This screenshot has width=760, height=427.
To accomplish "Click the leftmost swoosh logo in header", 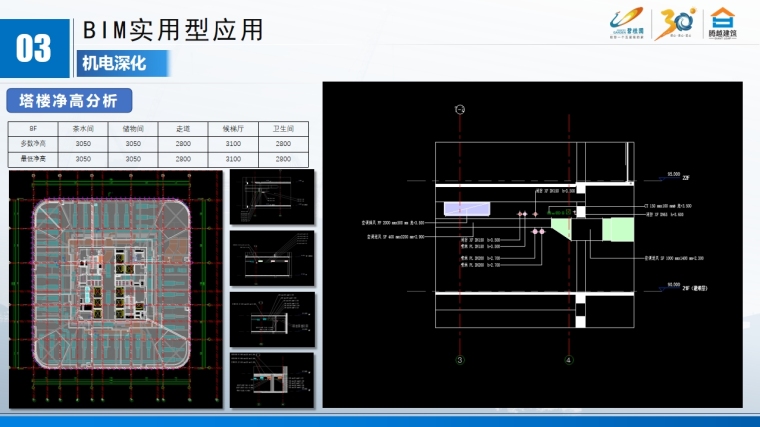I will pyautogui.click(x=626, y=24).
